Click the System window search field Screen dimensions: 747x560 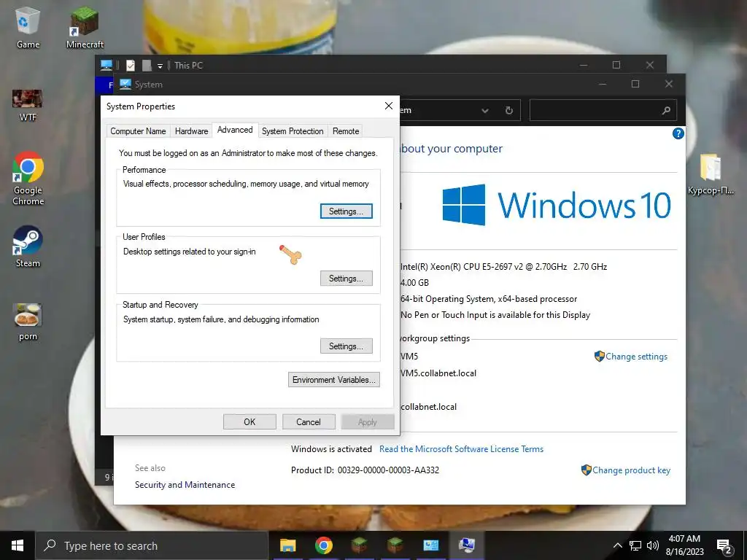(603, 111)
